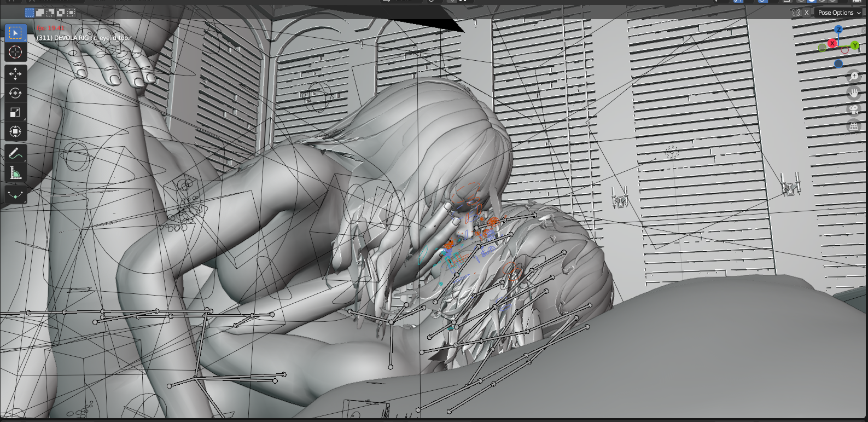Image resolution: width=868 pixels, height=422 pixels.
Task: Set selection mode to Extend
Action: point(40,13)
